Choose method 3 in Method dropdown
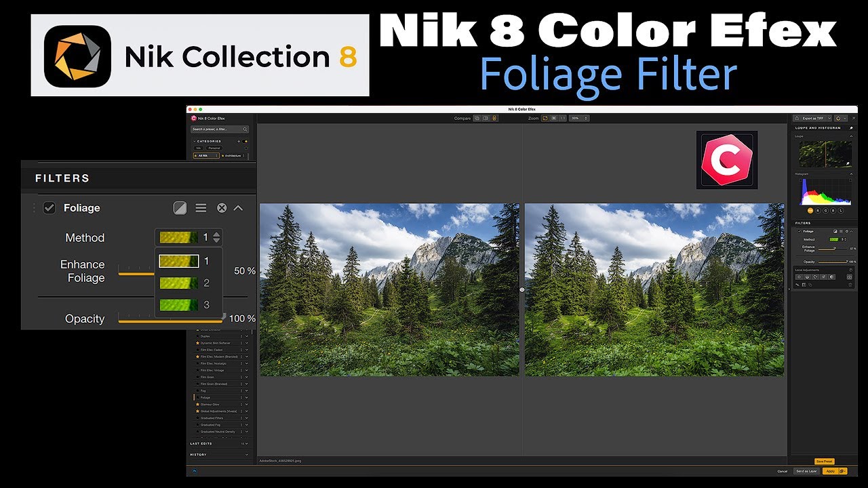868x488 pixels. (x=184, y=305)
